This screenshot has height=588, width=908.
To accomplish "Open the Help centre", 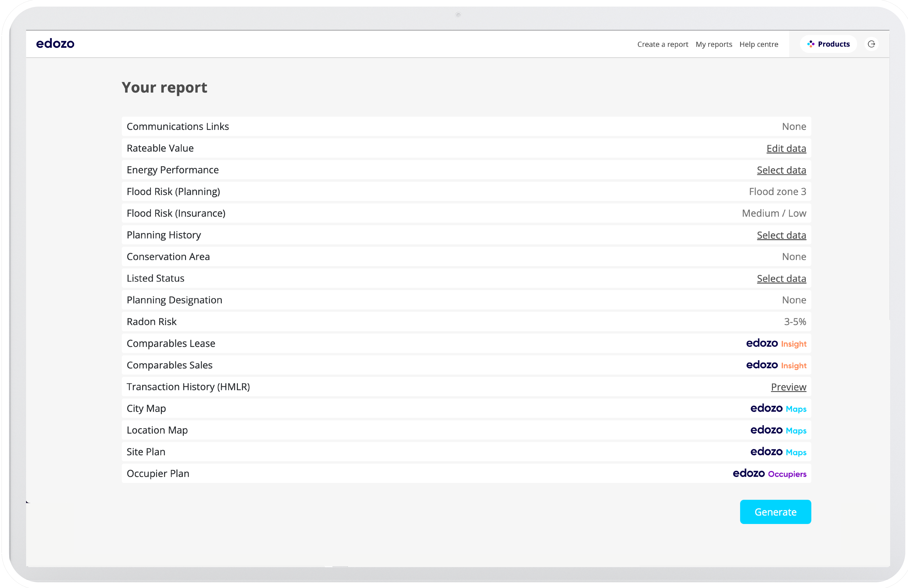I will (759, 44).
